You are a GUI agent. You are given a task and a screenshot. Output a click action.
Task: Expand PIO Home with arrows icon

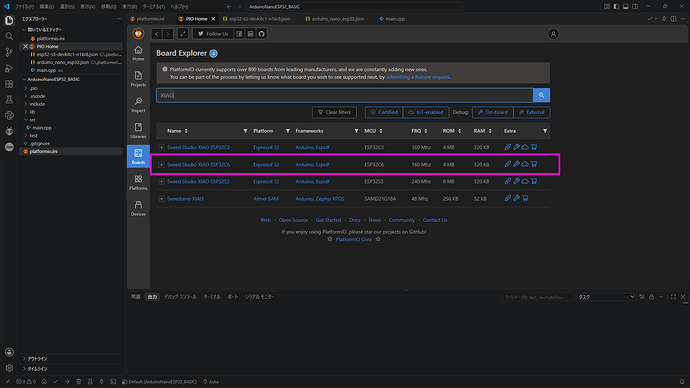pyautogui.click(x=183, y=34)
